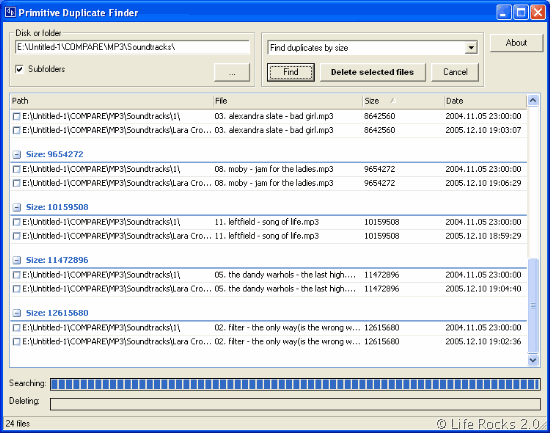Sort results by the Date column header
Viewport: 550px width, 433px height.
485,101
